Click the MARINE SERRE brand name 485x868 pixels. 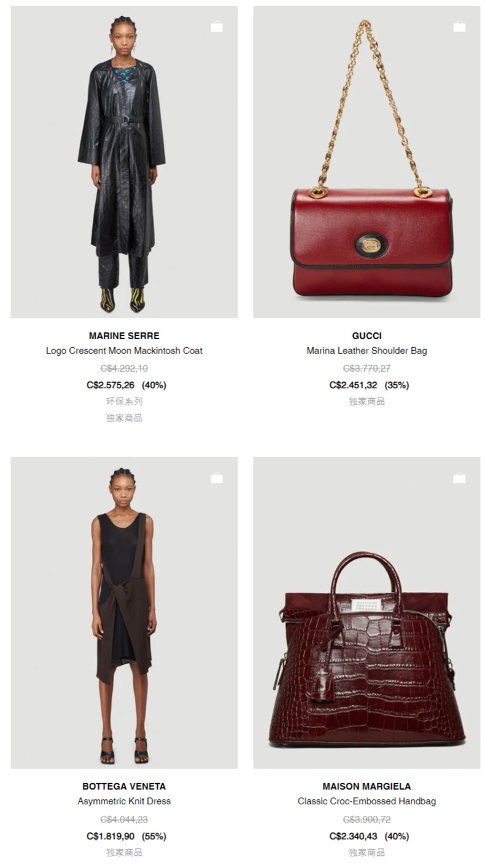pyautogui.click(x=124, y=336)
